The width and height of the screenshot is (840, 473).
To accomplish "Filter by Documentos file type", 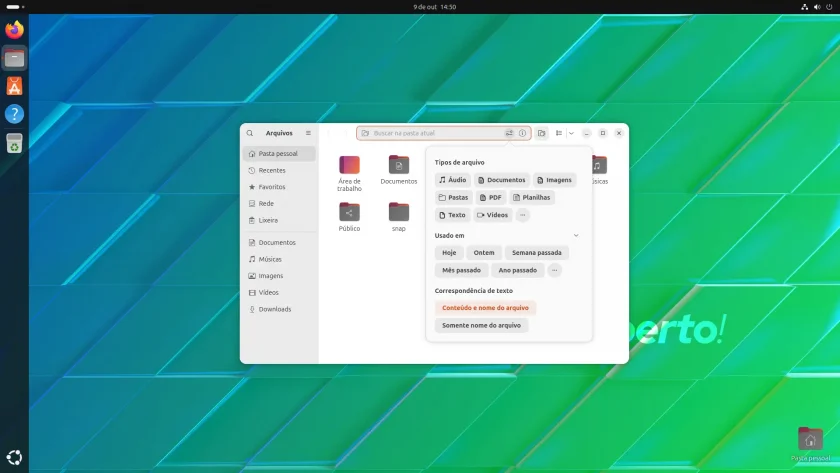I will [x=501, y=180].
